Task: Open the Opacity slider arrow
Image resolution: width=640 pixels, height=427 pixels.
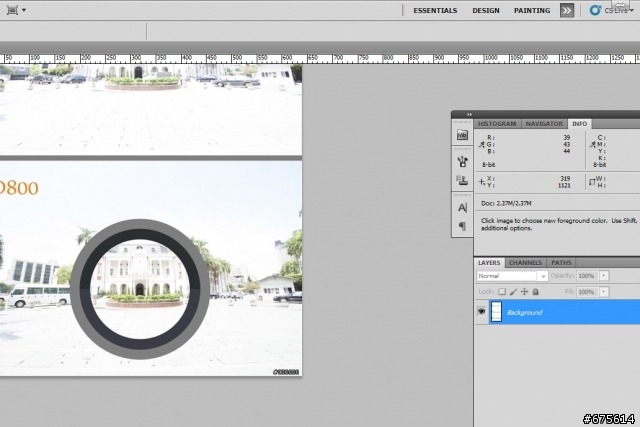Action: [x=602, y=275]
